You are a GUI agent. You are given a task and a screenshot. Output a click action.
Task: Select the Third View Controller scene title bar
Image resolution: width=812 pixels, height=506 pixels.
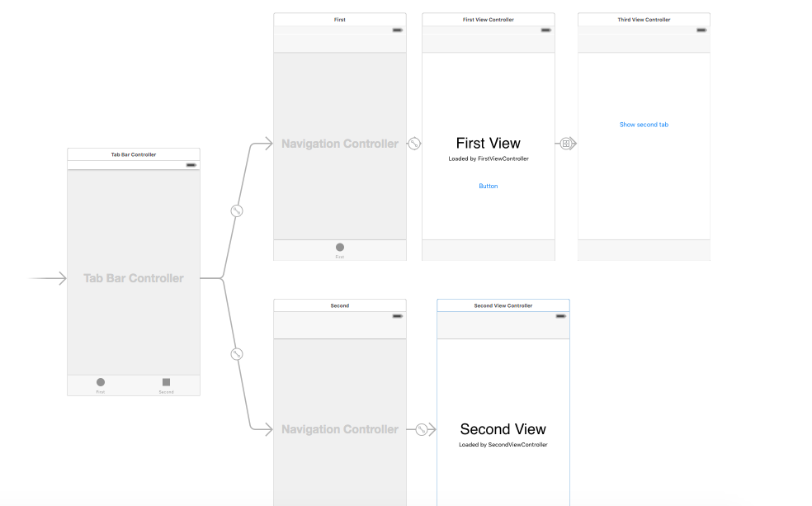(x=644, y=20)
